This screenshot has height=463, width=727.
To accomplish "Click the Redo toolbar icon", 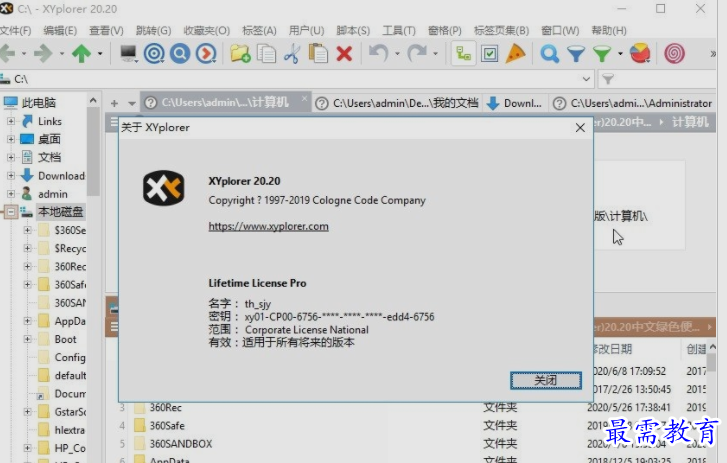I will click(417, 54).
